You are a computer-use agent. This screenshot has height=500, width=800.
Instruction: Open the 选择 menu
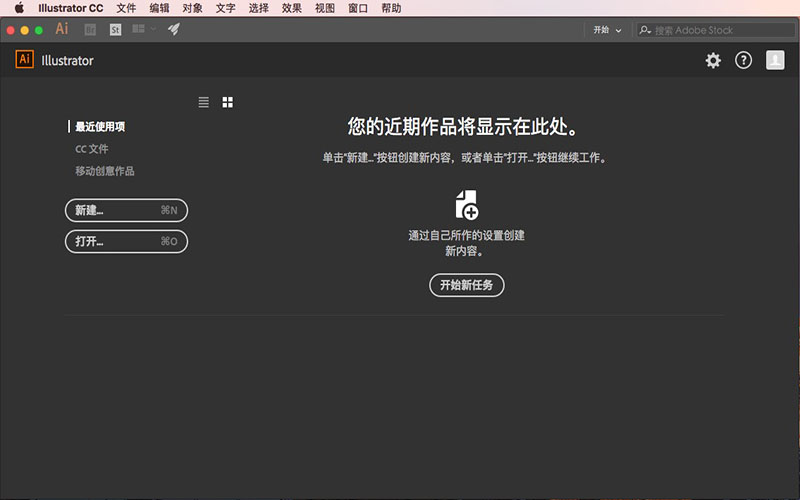[x=259, y=8]
